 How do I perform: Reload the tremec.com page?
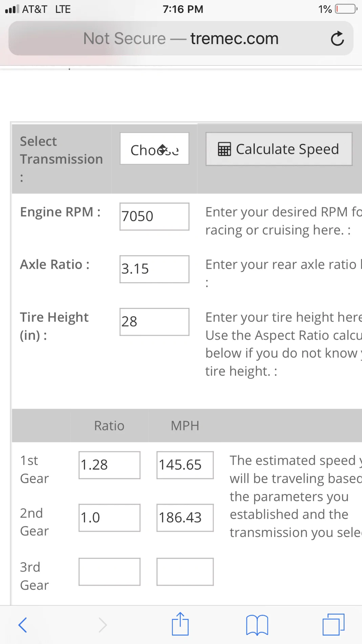[337, 39]
